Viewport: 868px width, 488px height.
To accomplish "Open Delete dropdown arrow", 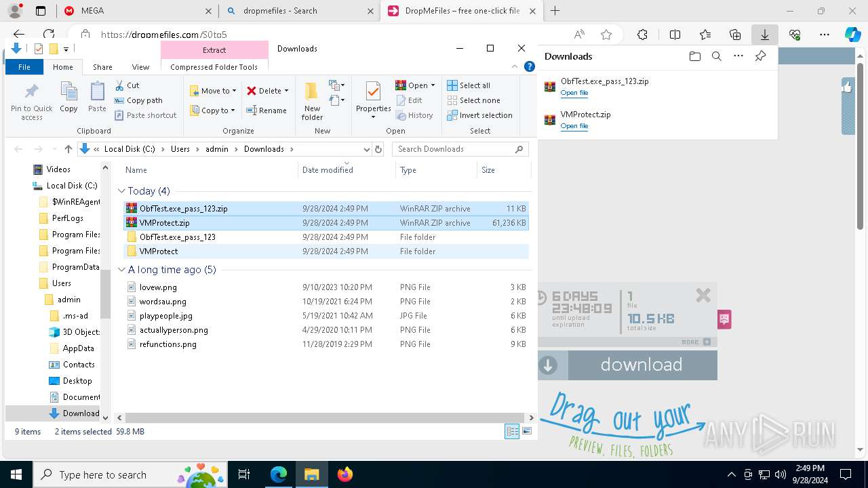I will pyautogui.click(x=286, y=91).
